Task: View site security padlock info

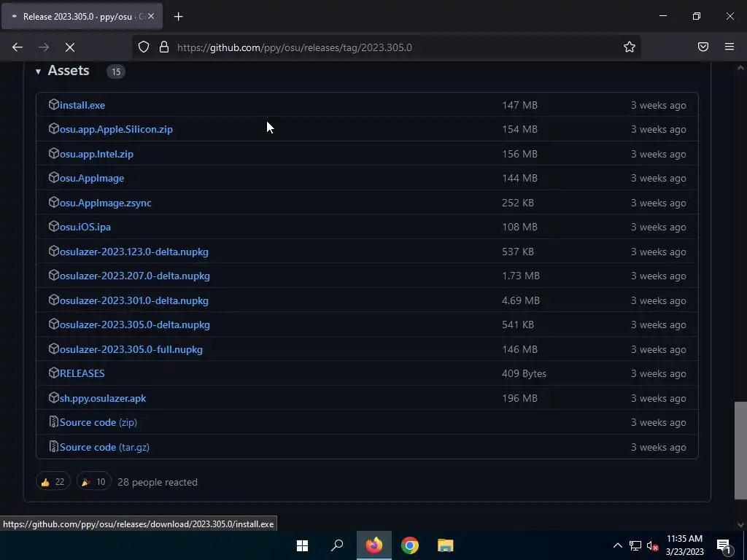Action: click(x=164, y=47)
